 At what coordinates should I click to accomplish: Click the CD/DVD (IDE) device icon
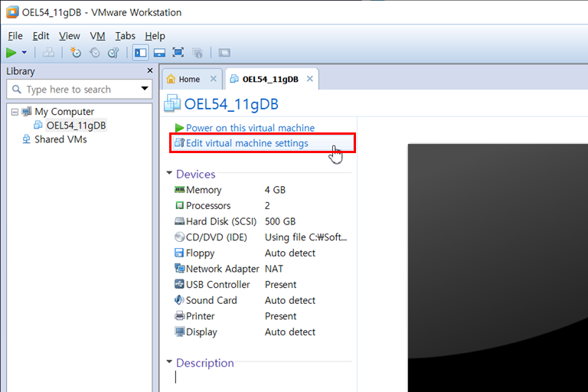[x=179, y=237]
